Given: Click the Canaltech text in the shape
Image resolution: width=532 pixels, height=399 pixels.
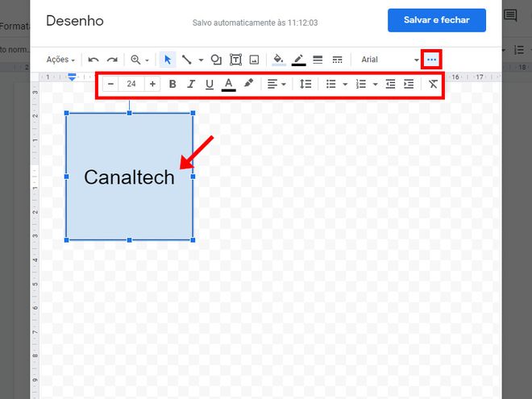Looking at the screenshot, I should point(129,177).
